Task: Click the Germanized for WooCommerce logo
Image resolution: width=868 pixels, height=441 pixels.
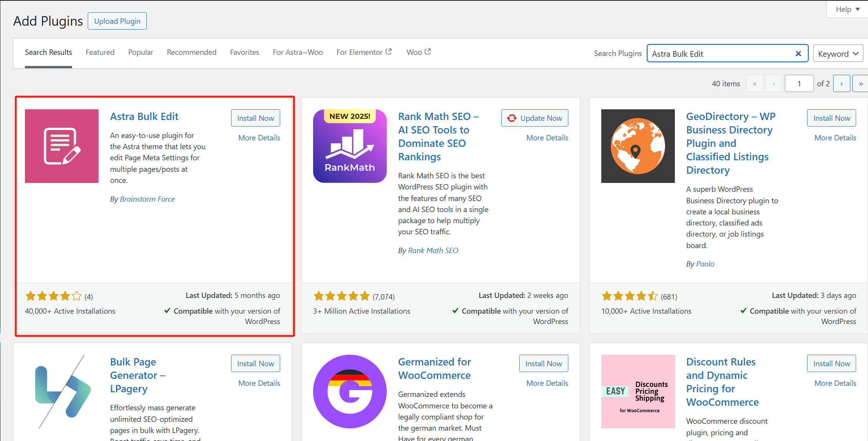Action: 349,391
